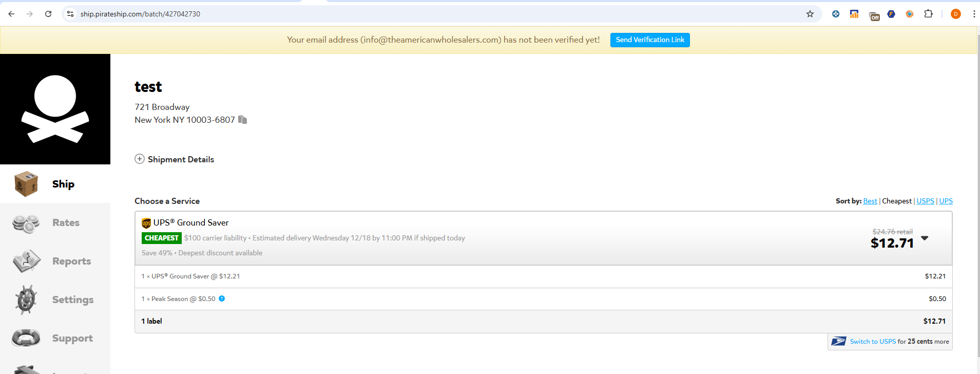Click the $0.50 Peak Season amount

point(937,298)
